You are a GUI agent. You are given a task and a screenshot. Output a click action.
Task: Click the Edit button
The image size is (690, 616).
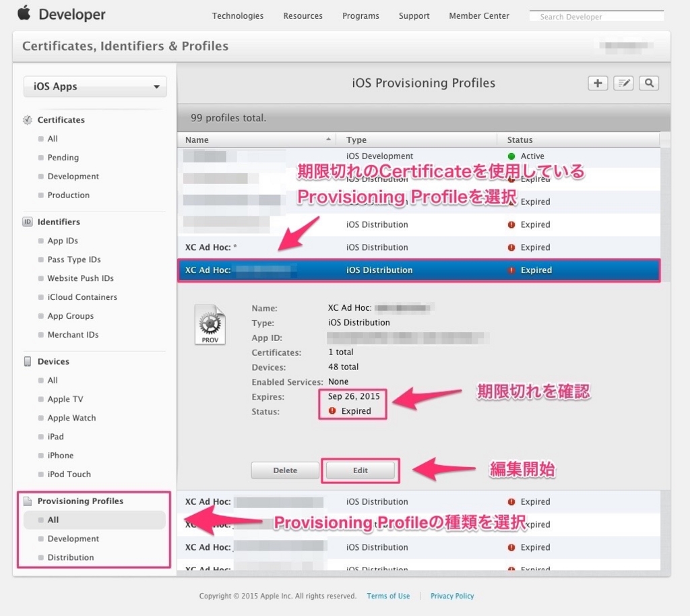pyautogui.click(x=360, y=470)
